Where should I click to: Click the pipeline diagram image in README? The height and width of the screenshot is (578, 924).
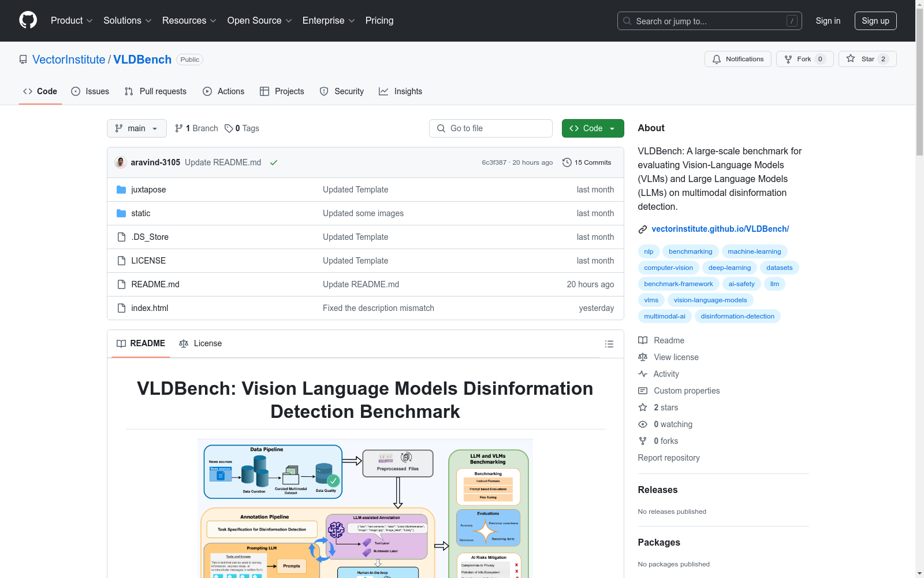coord(365,508)
